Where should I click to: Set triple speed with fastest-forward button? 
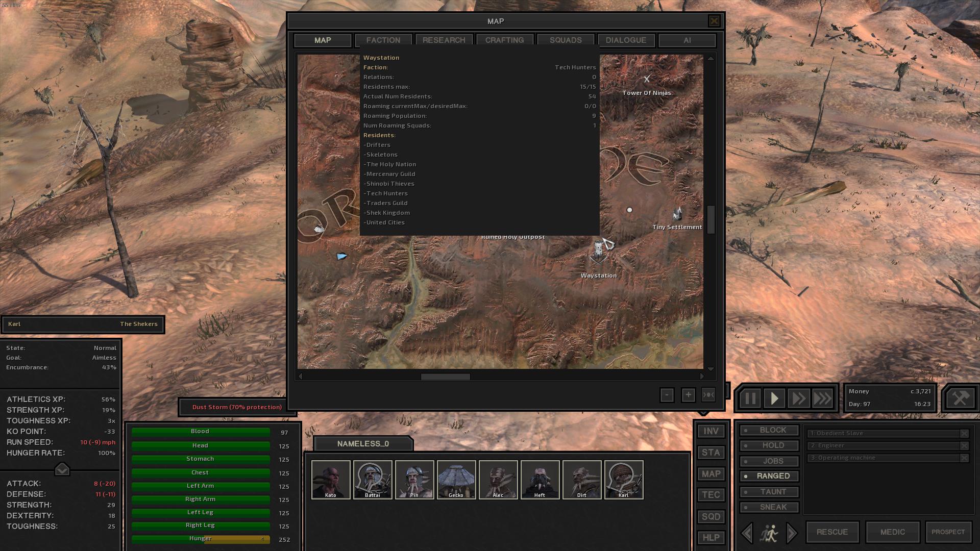point(823,398)
